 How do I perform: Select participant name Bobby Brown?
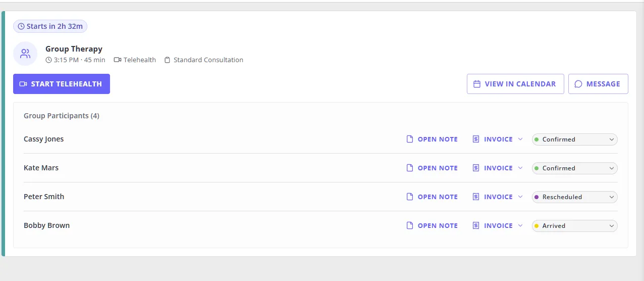pos(47,226)
